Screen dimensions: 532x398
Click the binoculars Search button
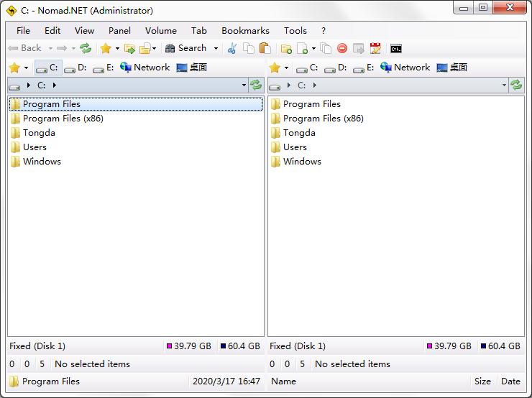(185, 48)
